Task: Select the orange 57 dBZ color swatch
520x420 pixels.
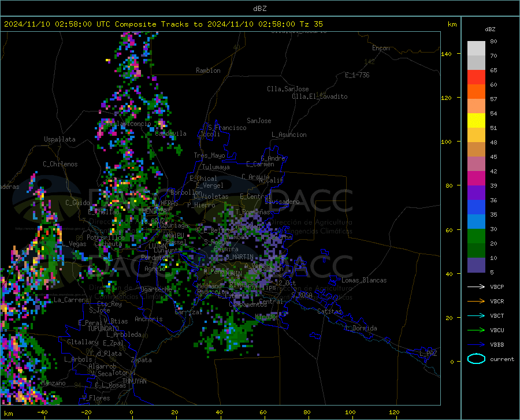Action: click(x=476, y=92)
